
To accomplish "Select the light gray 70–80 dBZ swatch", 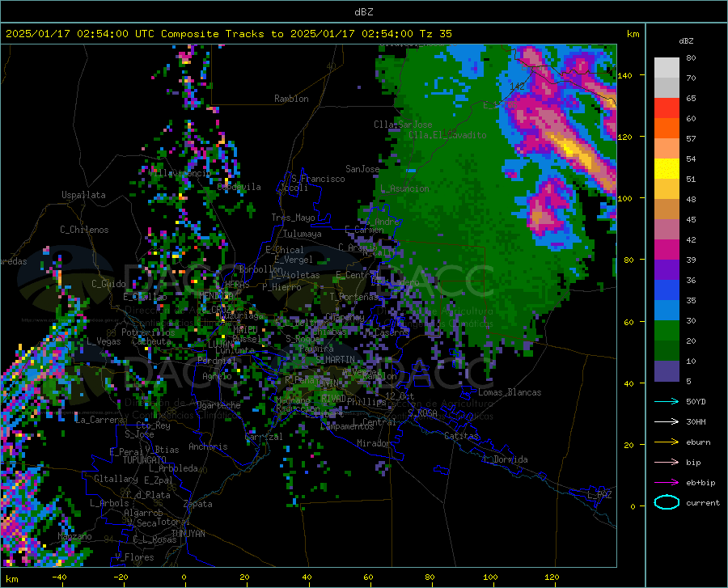I will coord(667,68).
